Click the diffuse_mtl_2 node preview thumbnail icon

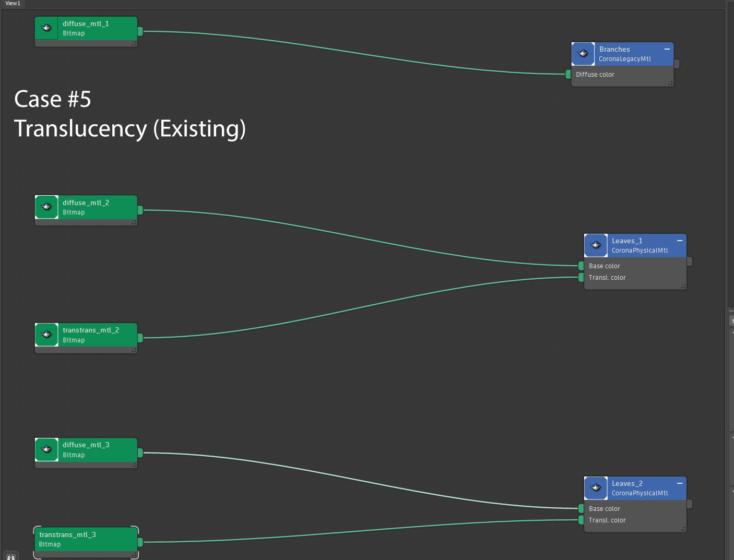(46, 207)
